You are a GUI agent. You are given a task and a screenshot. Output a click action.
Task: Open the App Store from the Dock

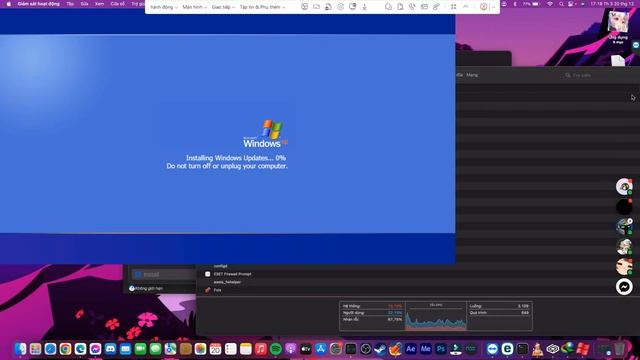[321, 349]
